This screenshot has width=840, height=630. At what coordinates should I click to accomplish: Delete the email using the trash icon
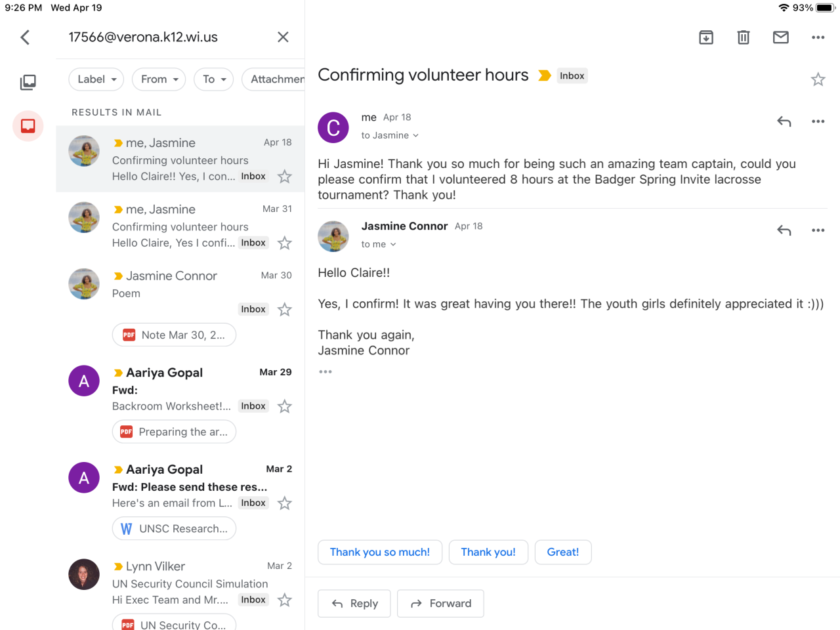pos(743,37)
